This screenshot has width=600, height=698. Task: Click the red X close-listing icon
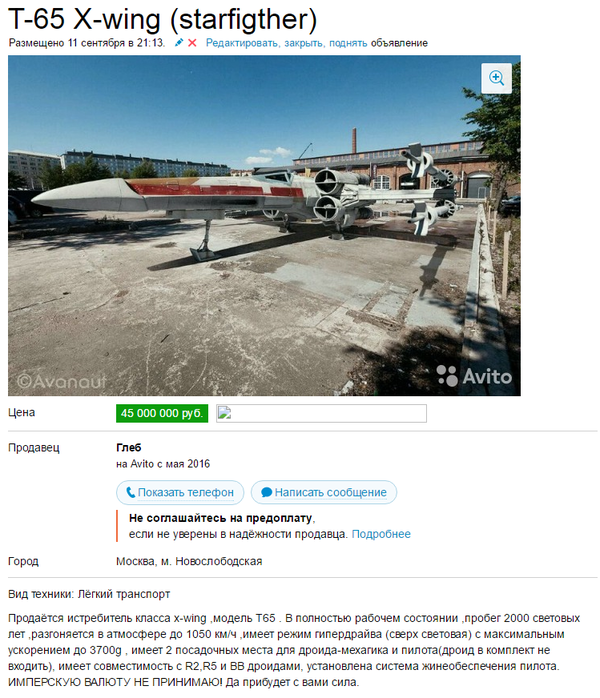[192, 43]
